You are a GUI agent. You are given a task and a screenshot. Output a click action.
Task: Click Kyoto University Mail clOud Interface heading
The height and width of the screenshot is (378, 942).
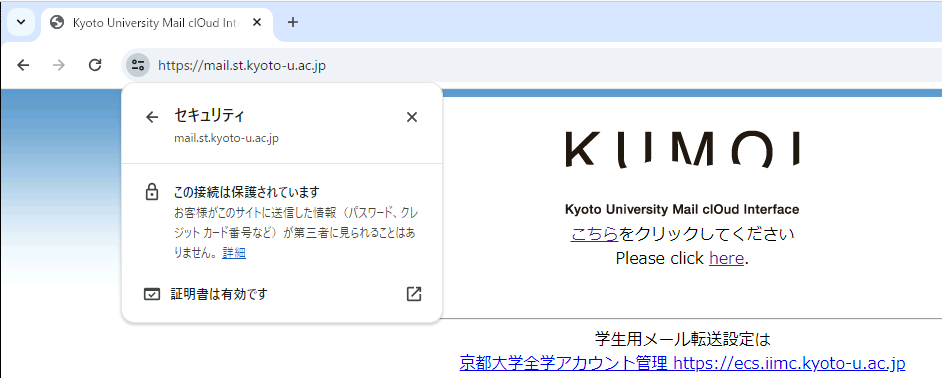pyautogui.click(x=682, y=210)
